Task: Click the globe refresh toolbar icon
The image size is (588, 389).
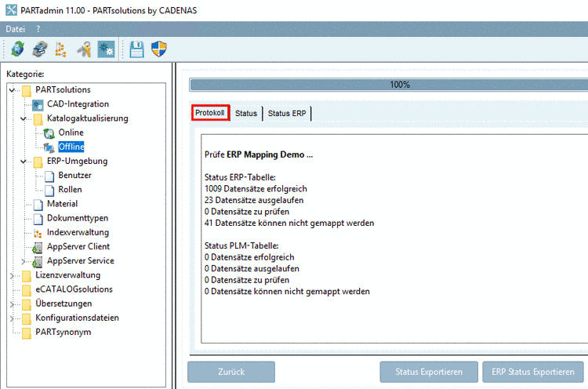Action: 17,49
